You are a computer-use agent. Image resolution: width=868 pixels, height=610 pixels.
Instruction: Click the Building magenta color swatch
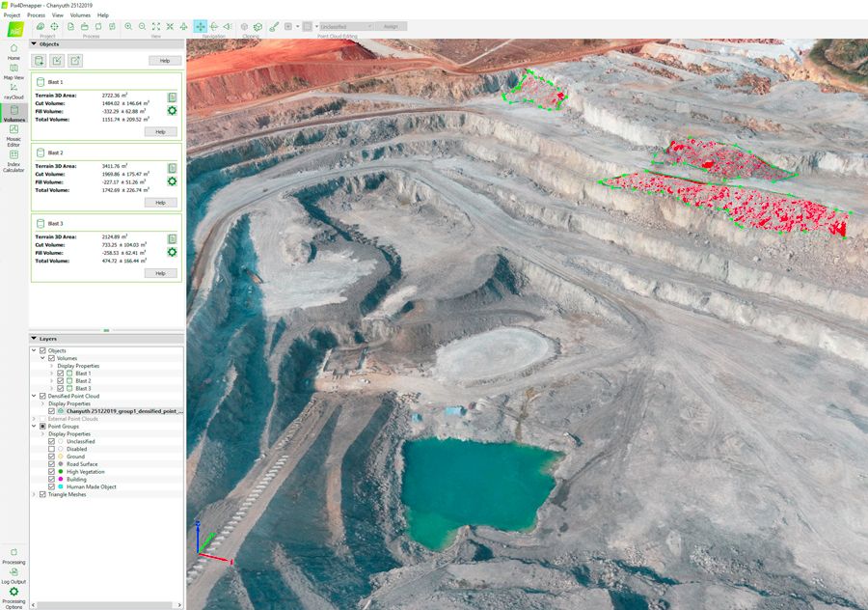pyautogui.click(x=61, y=480)
